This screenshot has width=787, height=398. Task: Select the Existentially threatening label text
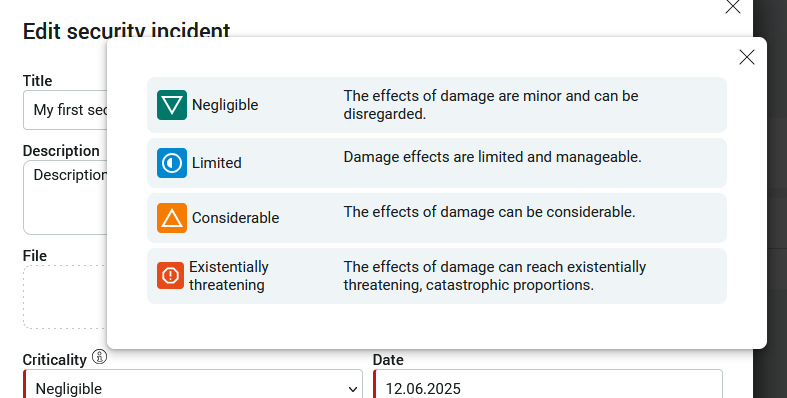coord(229,276)
